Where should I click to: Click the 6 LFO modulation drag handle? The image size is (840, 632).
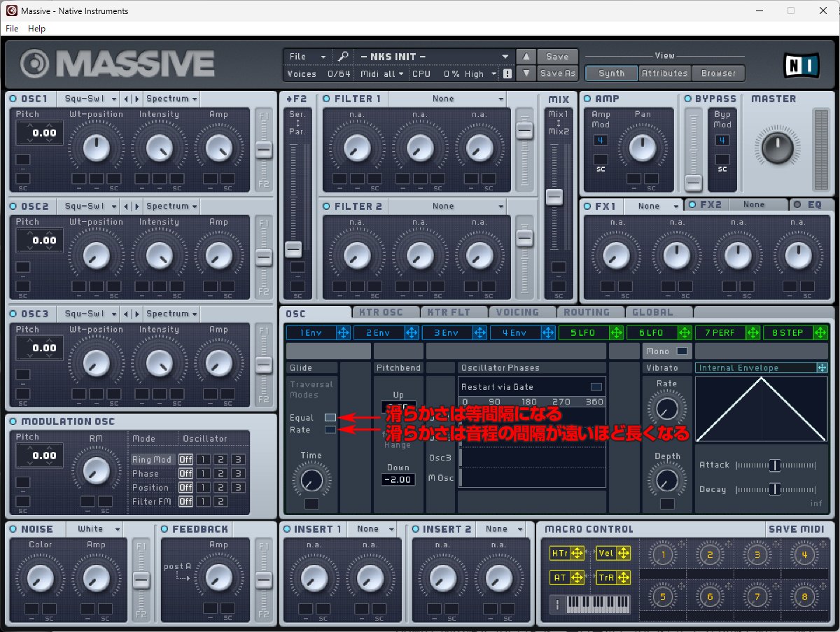[x=685, y=332]
